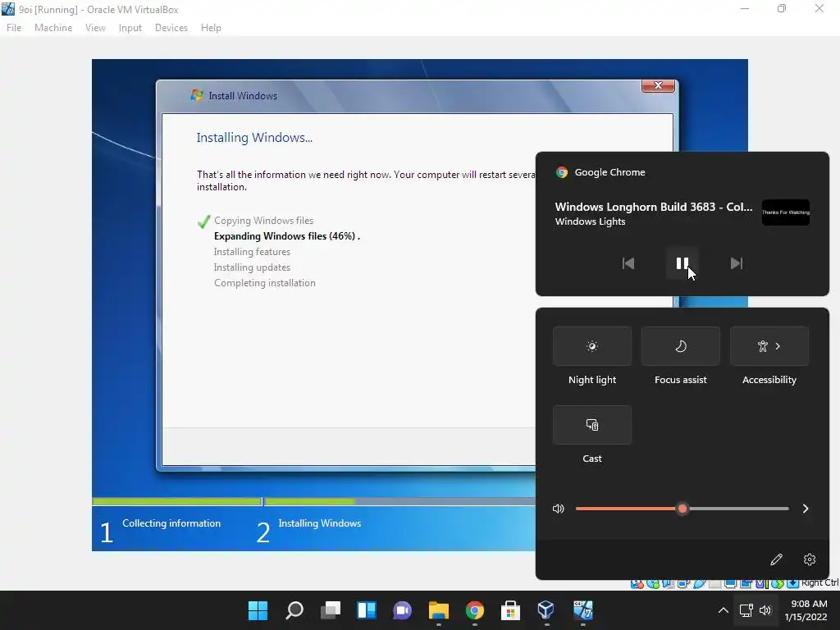Open the Widgets panel from taskbar
Viewport: 840px width, 630px height.
pyautogui.click(x=367, y=610)
